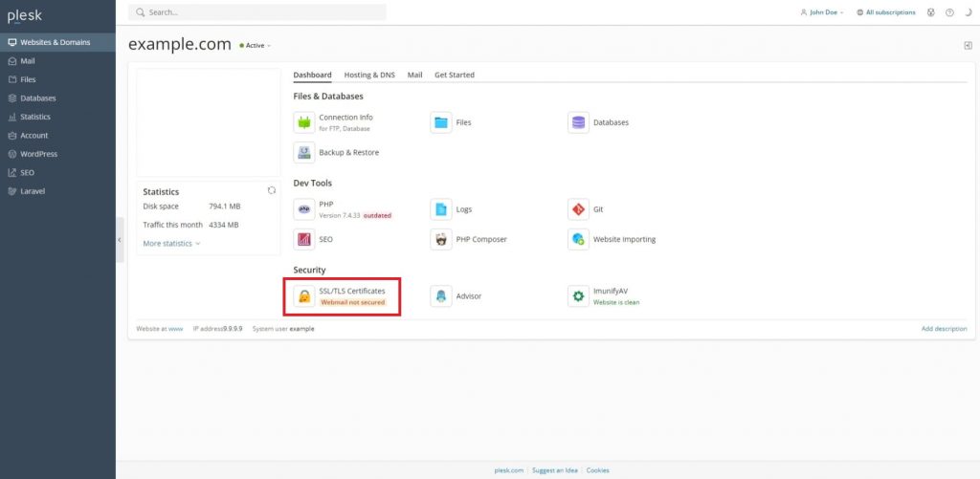980x479 pixels.
Task: Open the Cookies footer link
Action: [x=597, y=470]
